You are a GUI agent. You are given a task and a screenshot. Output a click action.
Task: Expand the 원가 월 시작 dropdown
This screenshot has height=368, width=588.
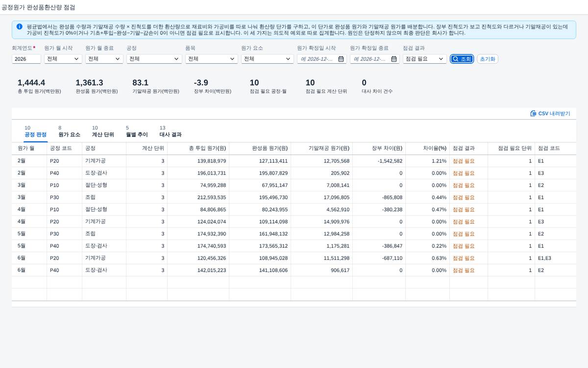pos(63,59)
